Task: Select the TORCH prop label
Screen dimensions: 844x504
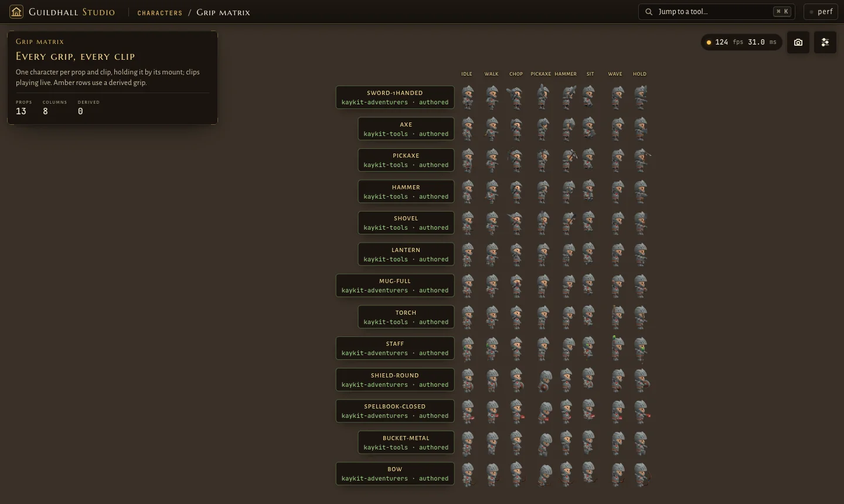Action: click(406, 317)
